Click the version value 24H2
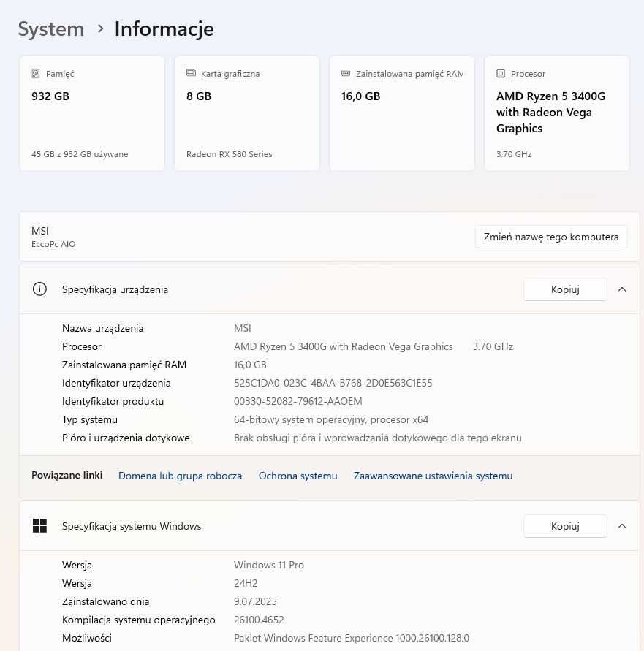The image size is (644, 651). pos(246,583)
